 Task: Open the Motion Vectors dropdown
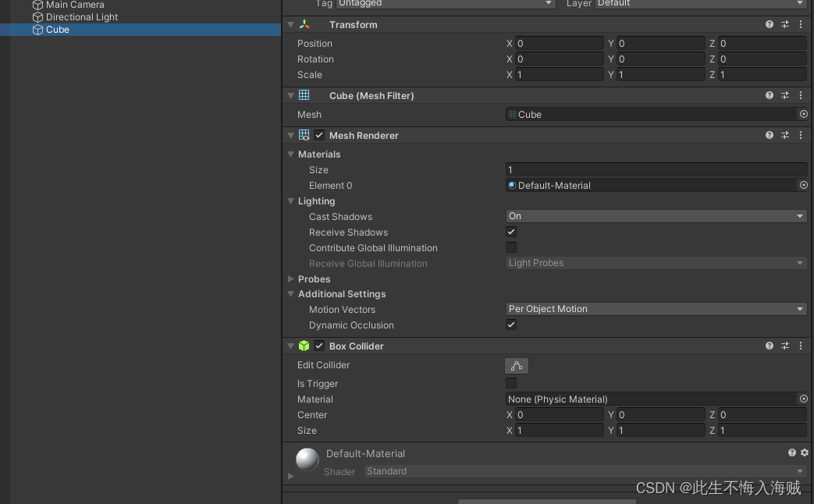click(656, 309)
